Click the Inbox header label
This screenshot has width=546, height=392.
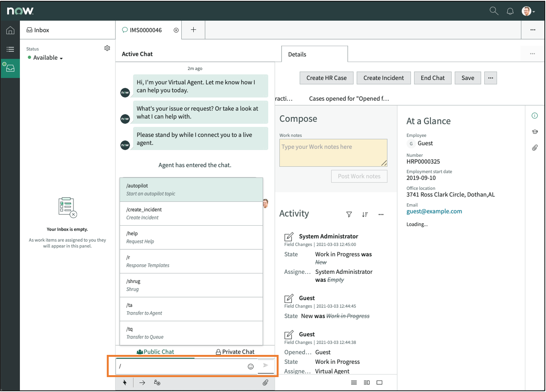(x=38, y=30)
